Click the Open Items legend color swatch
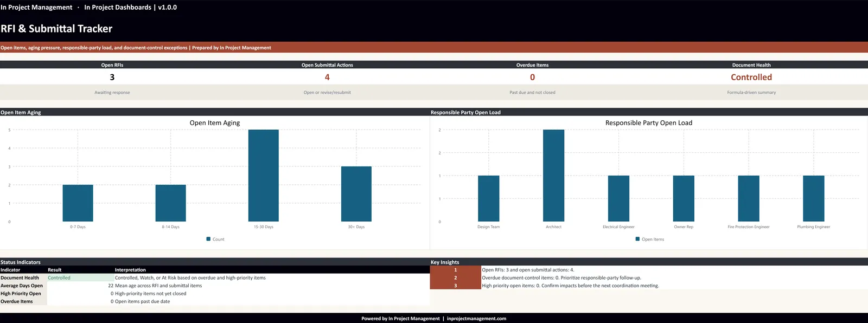Viewport: 868px width, 323px height. point(637,239)
